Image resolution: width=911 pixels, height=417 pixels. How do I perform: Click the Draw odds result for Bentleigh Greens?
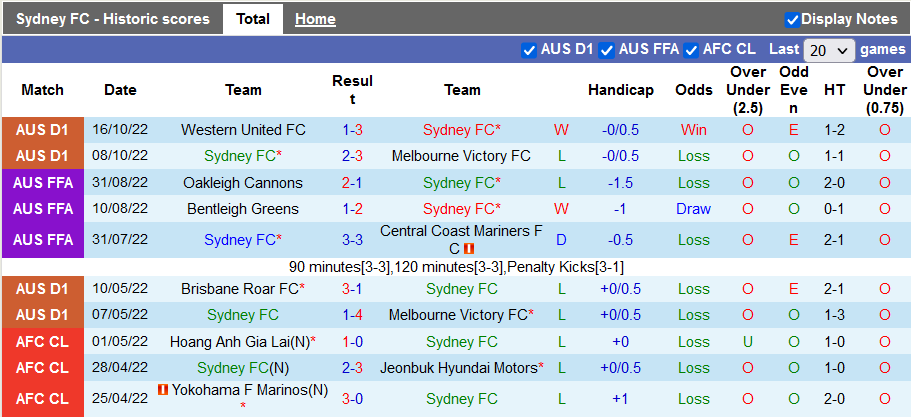point(694,209)
